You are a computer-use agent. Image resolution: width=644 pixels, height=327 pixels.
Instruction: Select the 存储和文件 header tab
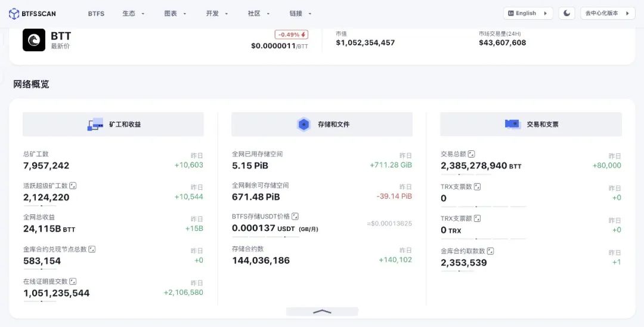[x=322, y=124]
